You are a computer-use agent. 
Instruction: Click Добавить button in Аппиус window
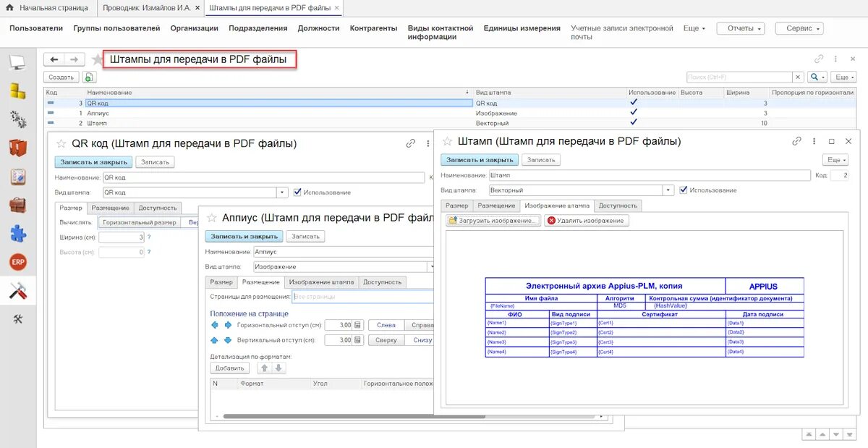tap(229, 368)
